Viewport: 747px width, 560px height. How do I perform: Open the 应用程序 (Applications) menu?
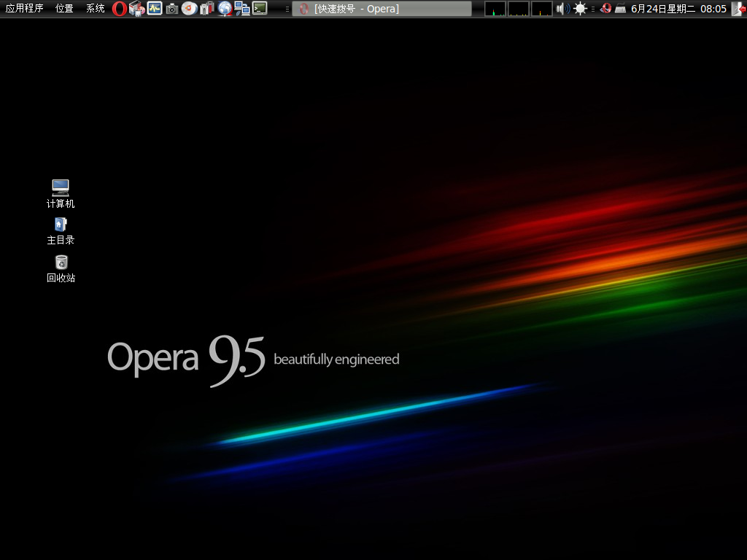[24, 9]
